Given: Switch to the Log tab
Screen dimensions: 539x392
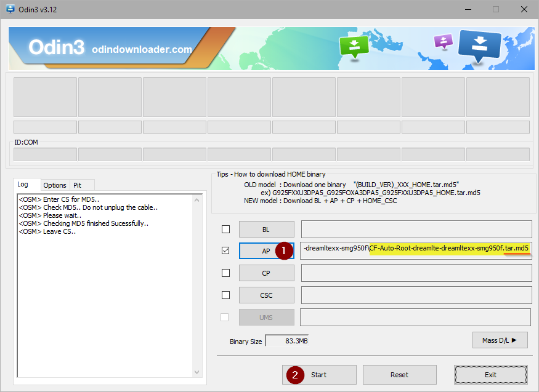Looking at the screenshot, I should (27, 185).
